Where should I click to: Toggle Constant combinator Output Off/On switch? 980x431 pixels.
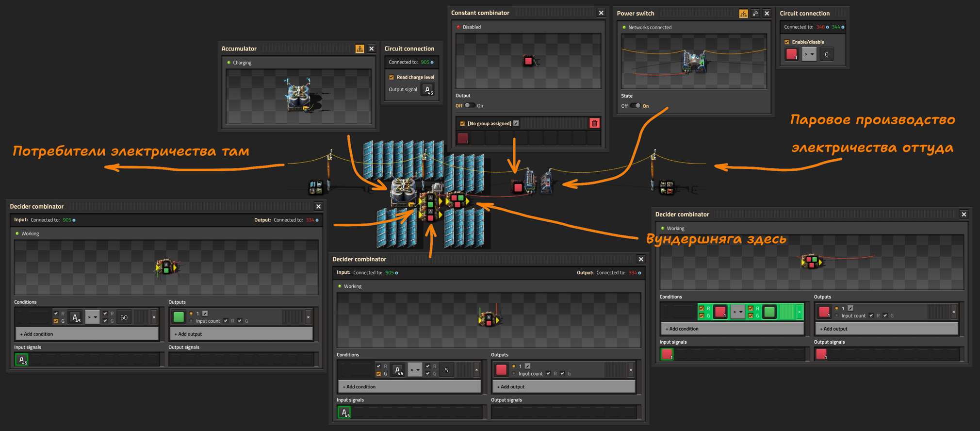470,105
